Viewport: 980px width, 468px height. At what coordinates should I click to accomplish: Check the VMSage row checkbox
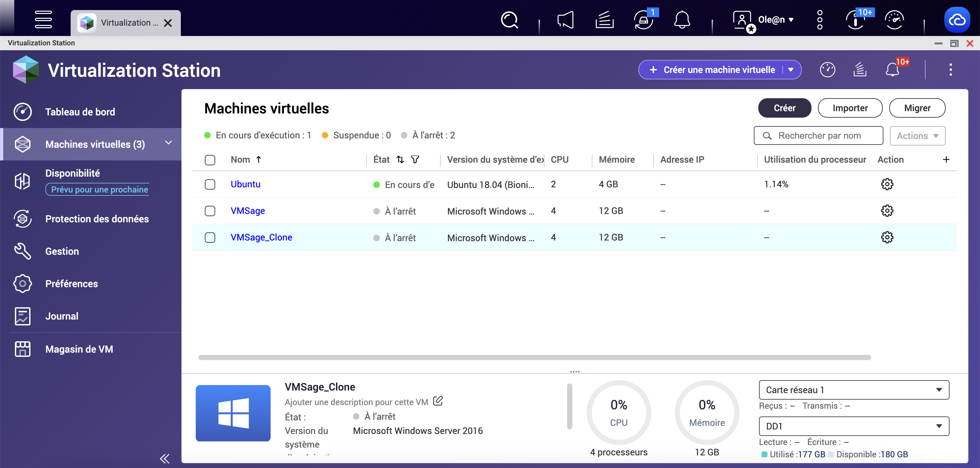210,211
